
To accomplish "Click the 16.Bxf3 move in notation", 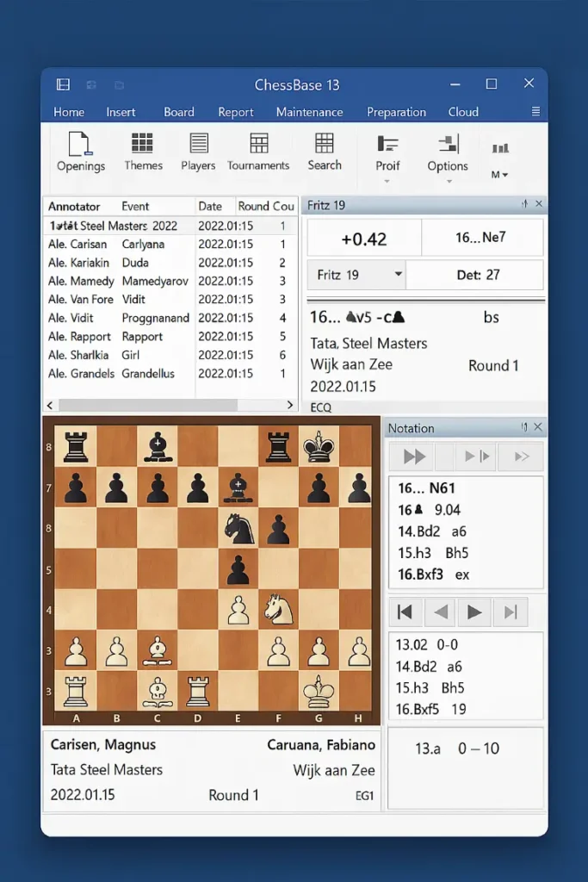I will click(420, 575).
